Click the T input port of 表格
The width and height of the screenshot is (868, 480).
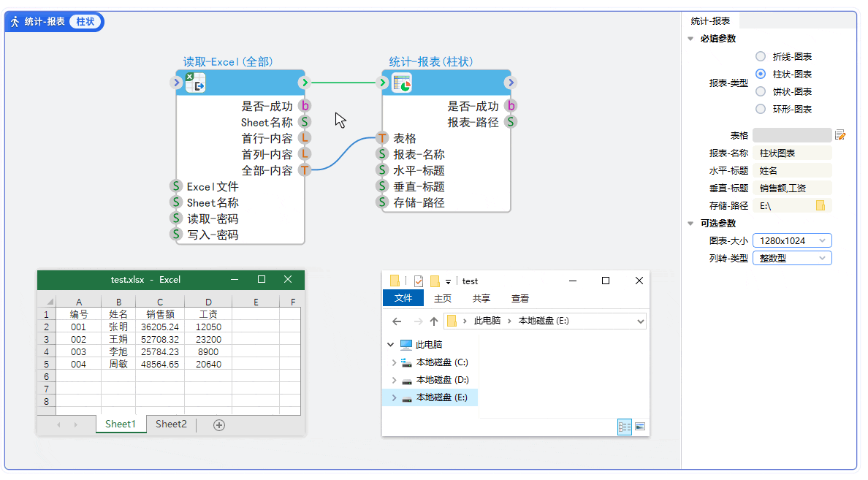pos(382,137)
